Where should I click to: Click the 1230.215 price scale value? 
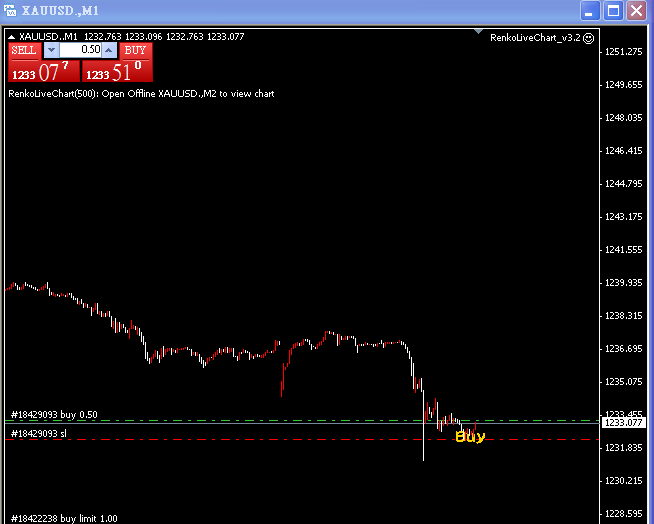point(624,481)
